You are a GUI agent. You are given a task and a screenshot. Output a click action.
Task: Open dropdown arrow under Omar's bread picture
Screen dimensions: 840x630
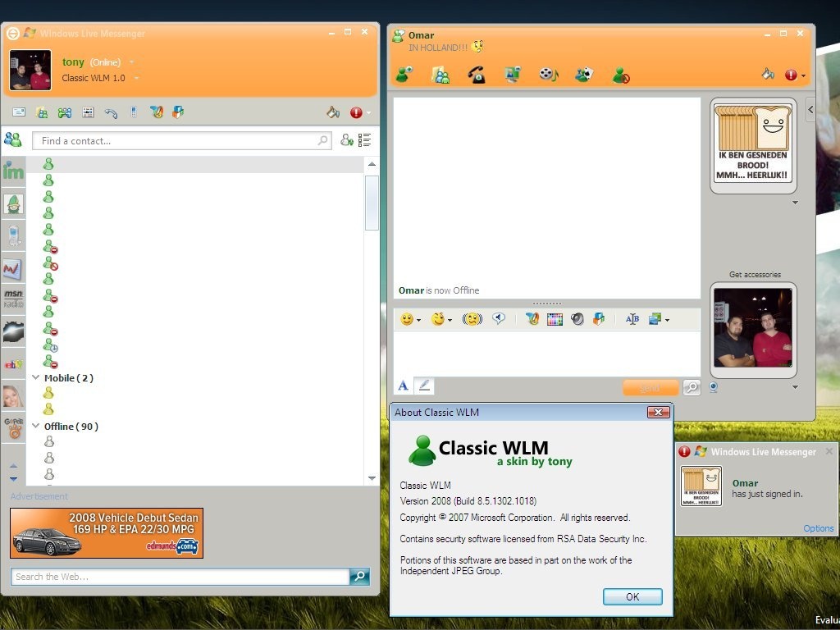pos(796,203)
